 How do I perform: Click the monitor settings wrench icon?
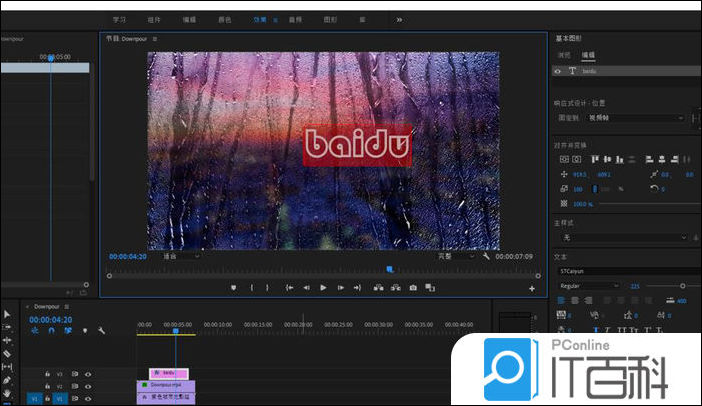point(486,256)
